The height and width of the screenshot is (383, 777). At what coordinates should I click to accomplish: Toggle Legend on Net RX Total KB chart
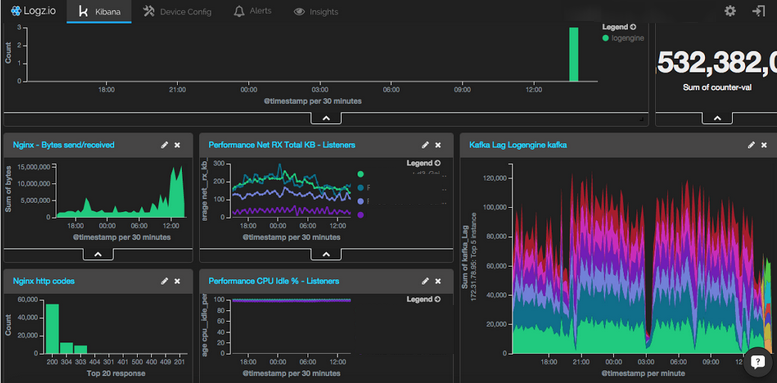pyautogui.click(x=423, y=163)
